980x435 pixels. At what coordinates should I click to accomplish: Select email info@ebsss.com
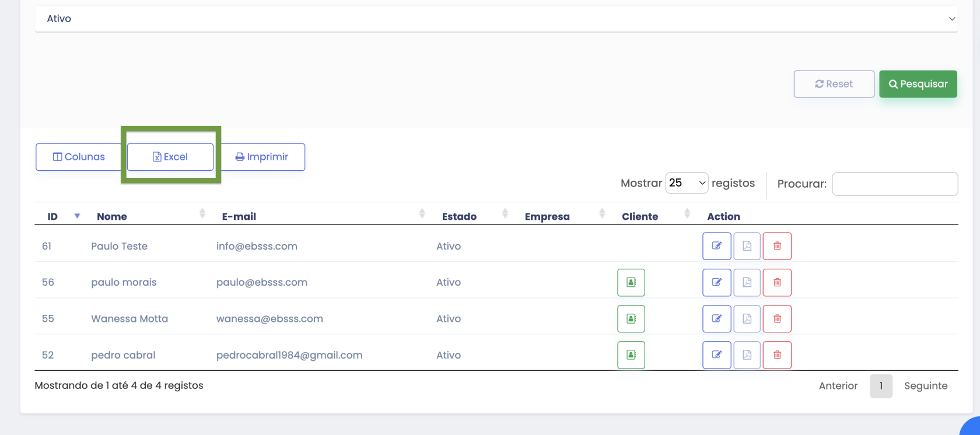click(x=257, y=246)
